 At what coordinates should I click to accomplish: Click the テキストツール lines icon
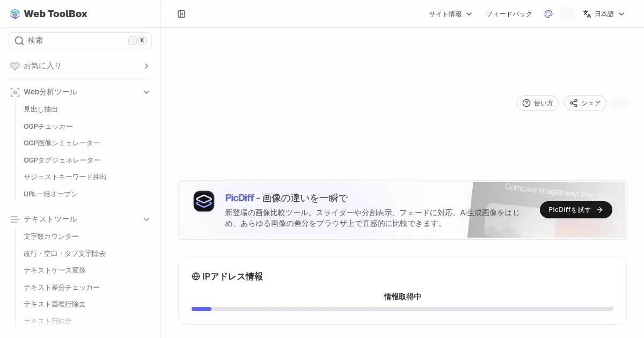[x=15, y=219]
